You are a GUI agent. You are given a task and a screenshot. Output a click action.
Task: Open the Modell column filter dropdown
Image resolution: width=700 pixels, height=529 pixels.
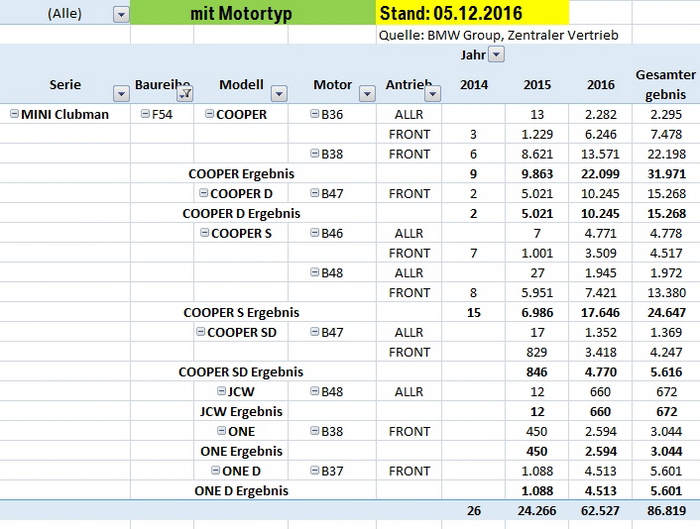click(x=279, y=94)
